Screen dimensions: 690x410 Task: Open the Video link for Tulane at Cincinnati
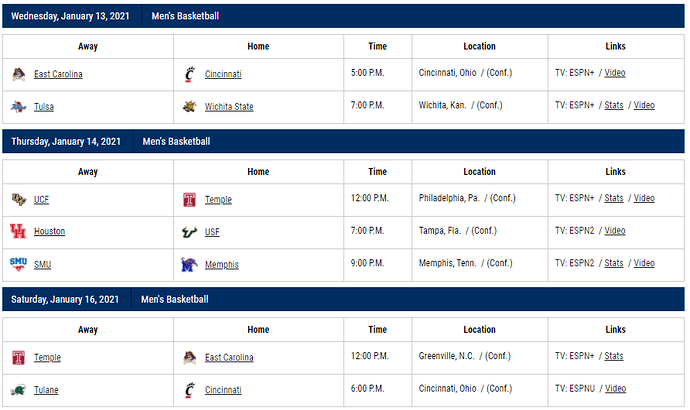click(x=616, y=388)
